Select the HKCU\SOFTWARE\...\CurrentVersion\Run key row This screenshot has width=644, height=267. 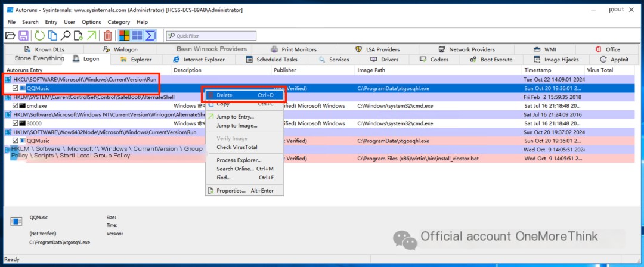320,79
